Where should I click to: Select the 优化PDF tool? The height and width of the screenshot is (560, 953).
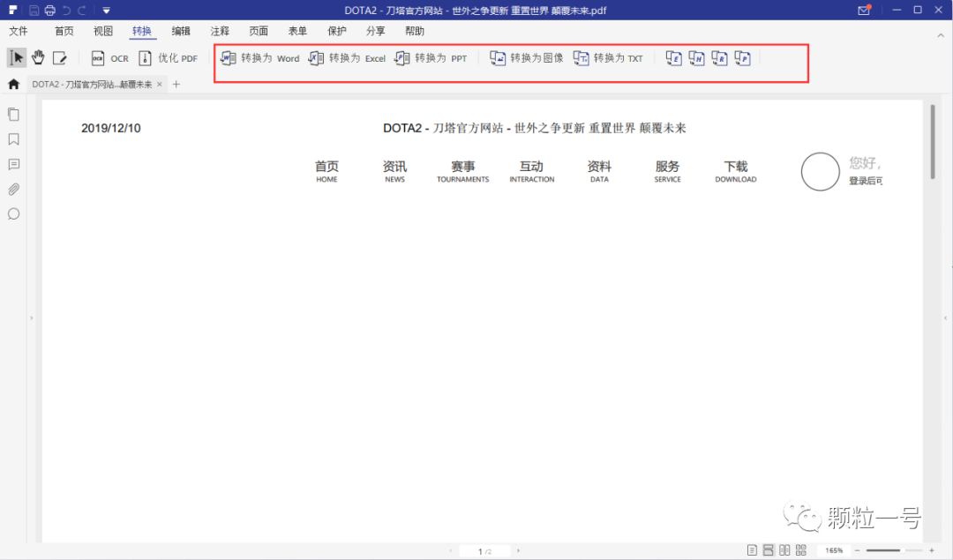pos(170,58)
